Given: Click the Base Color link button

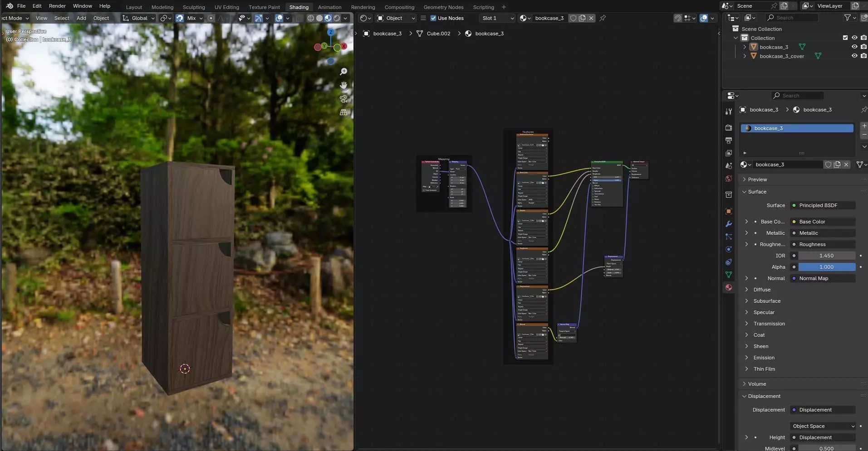Looking at the screenshot, I should click(x=823, y=222).
